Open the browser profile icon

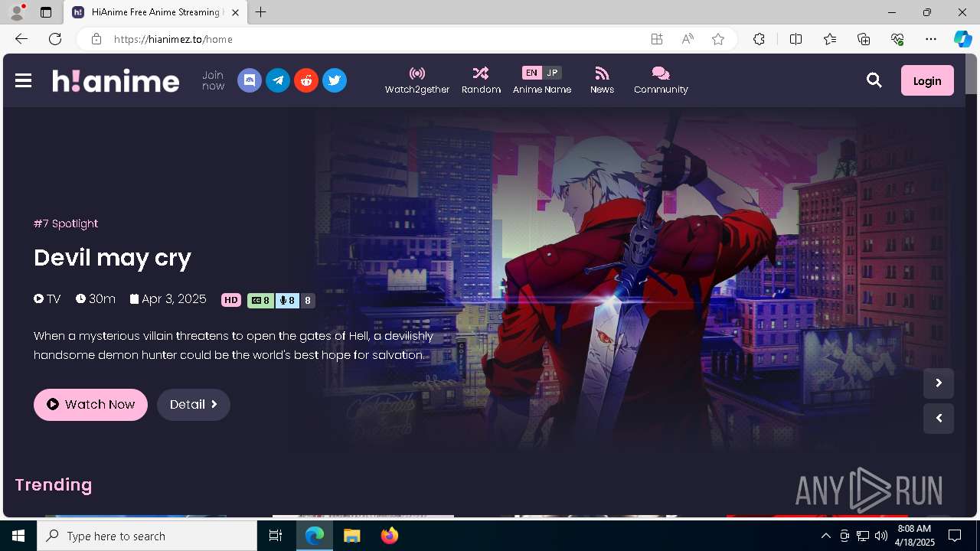tap(17, 12)
